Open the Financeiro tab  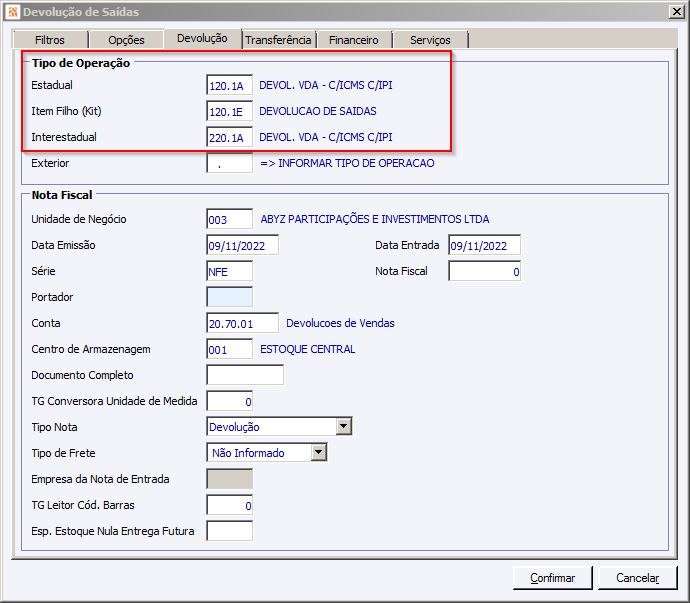(x=354, y=40)
